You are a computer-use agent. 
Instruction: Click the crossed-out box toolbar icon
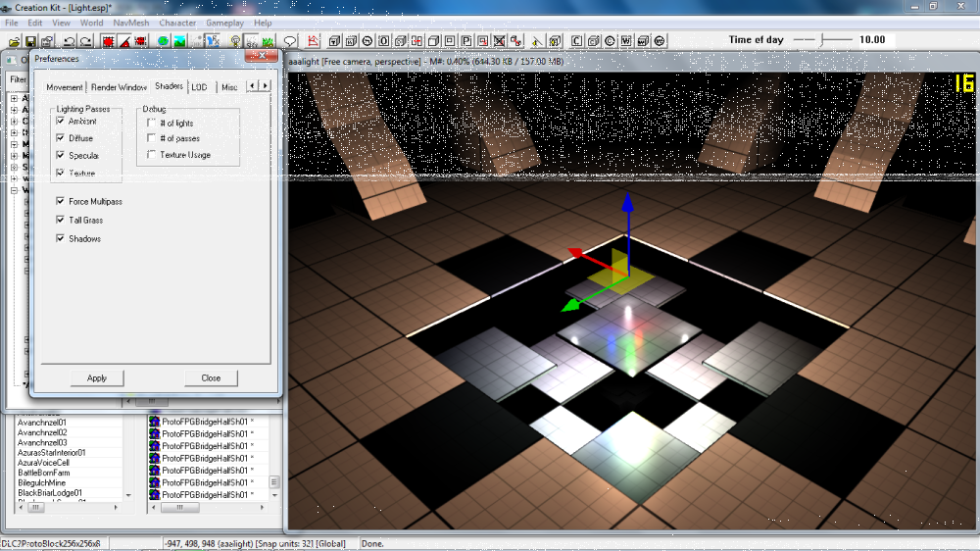tap(500, 41)
